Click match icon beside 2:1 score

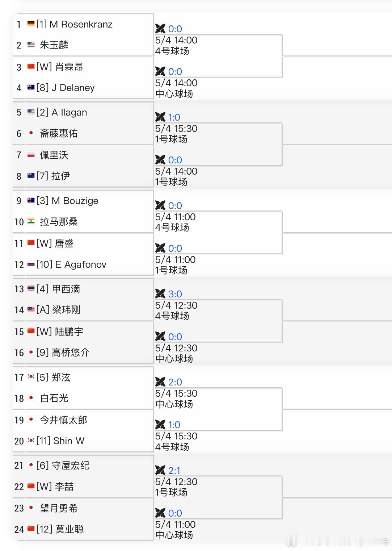coord(160,470)
